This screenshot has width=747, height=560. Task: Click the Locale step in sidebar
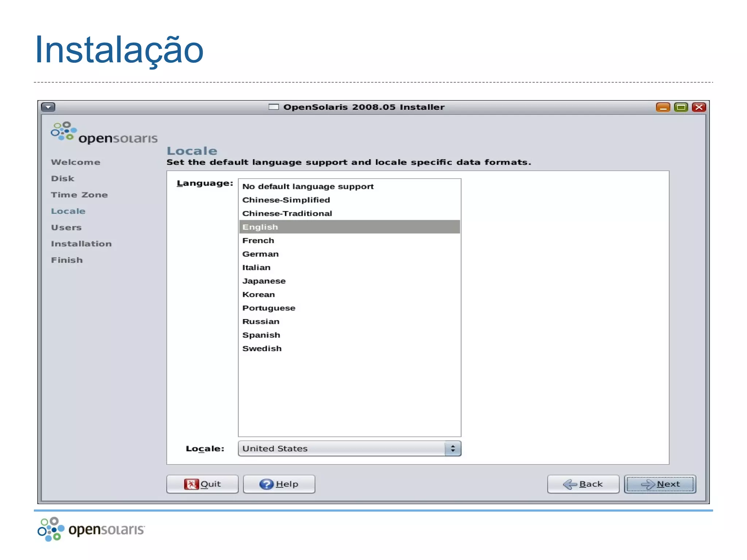(68, 211)
